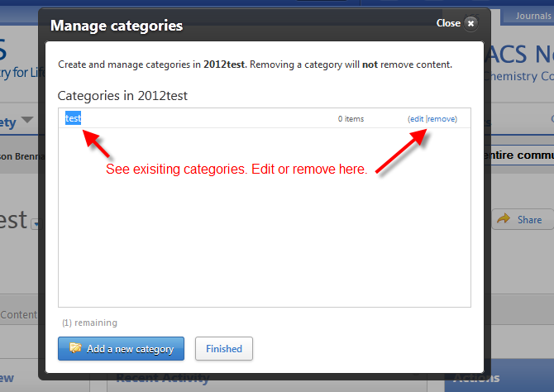Viewport: 554px width, 392px height.
Task: Expand the dropdown arrow in left navigation
Action: 27,121
